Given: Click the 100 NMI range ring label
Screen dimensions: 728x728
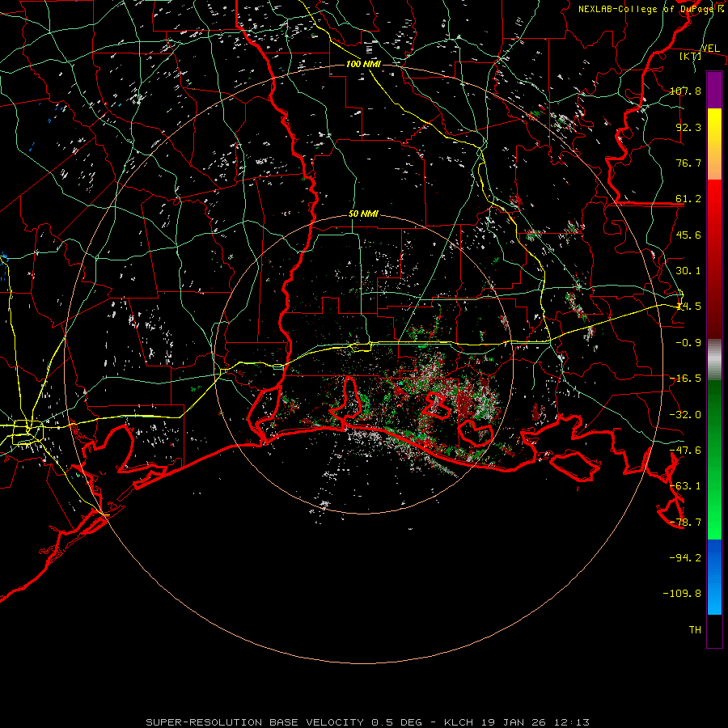Looking at the screenshot, I should [363, 64].
